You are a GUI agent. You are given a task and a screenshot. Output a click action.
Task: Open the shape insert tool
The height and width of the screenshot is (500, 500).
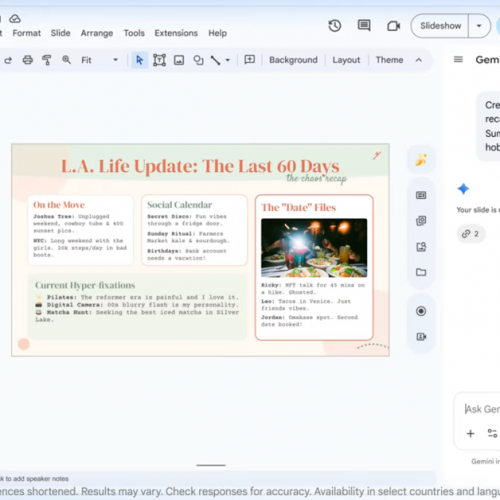pyautogui.click(x=198, y=60)
